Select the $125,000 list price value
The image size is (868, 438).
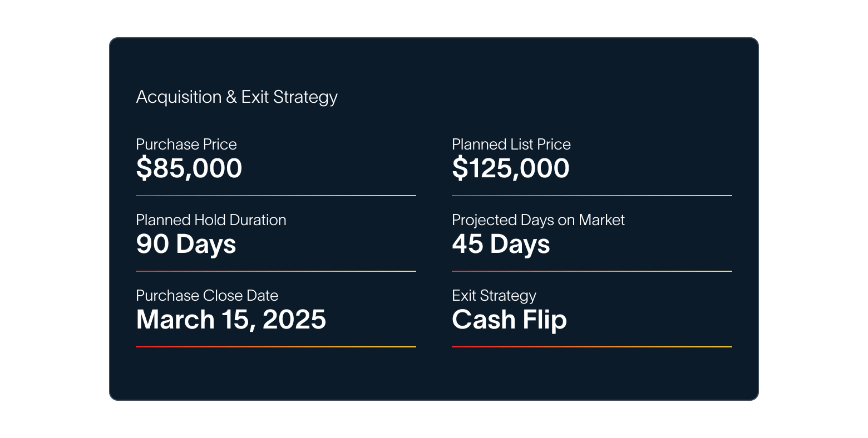pyautogui.click(x=510, y=168)
